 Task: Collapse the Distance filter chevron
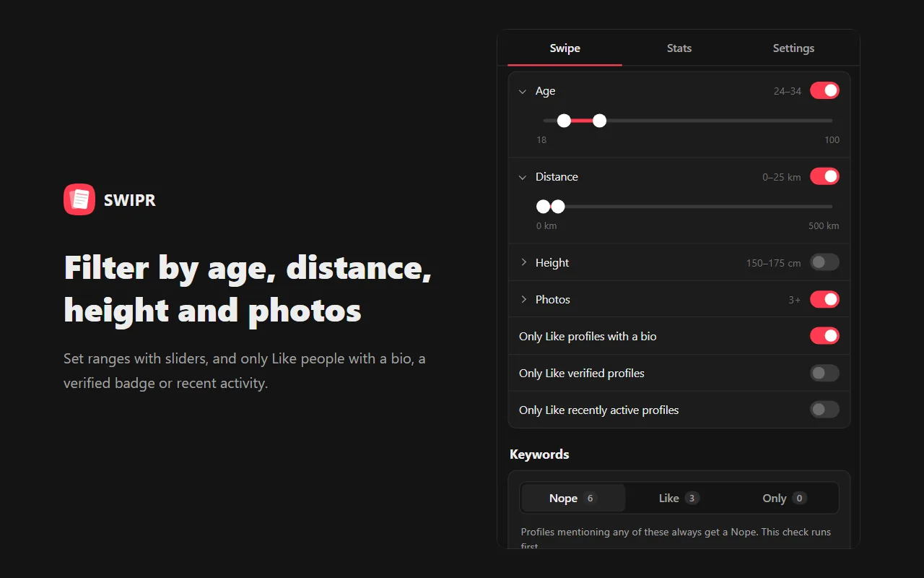(523, 177)
